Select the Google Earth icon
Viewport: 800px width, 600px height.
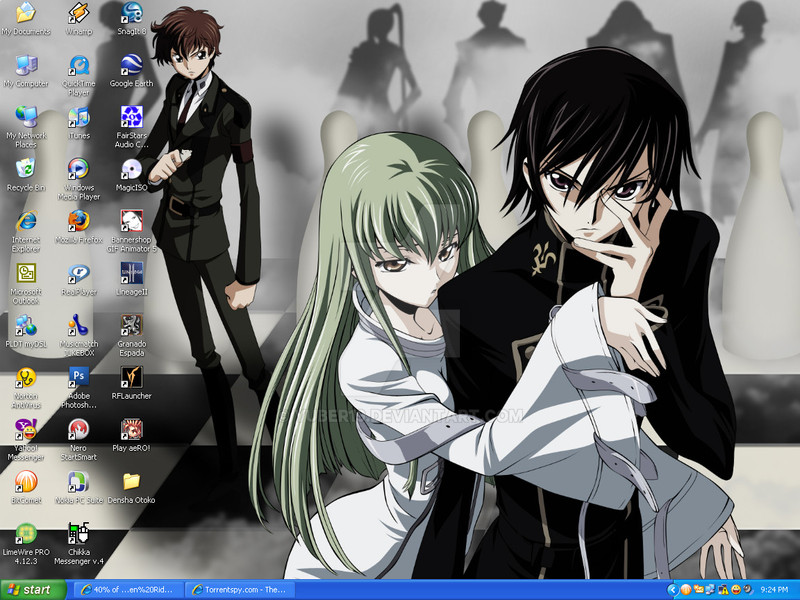coord(132,71)
